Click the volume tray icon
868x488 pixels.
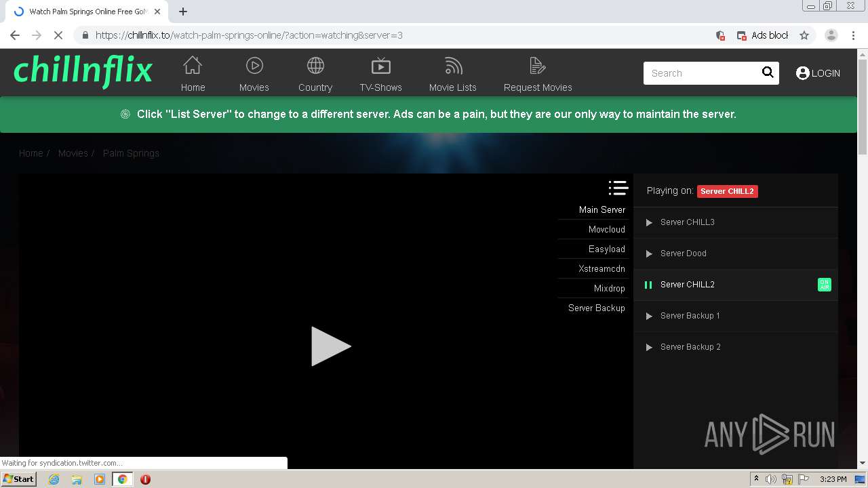point(771,479)
